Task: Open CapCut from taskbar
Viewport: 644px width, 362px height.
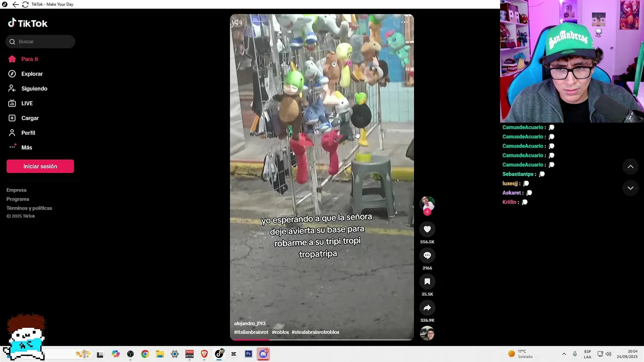Action: (x=233, y=354)
